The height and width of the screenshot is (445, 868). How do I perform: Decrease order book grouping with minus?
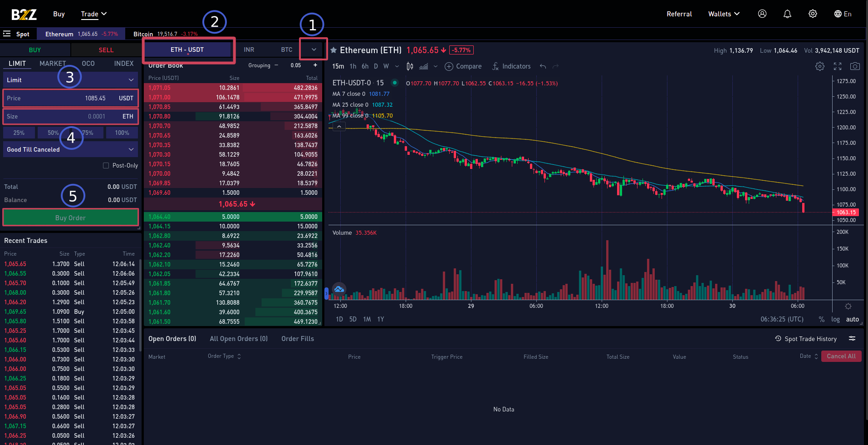click(x=276, y=65)
